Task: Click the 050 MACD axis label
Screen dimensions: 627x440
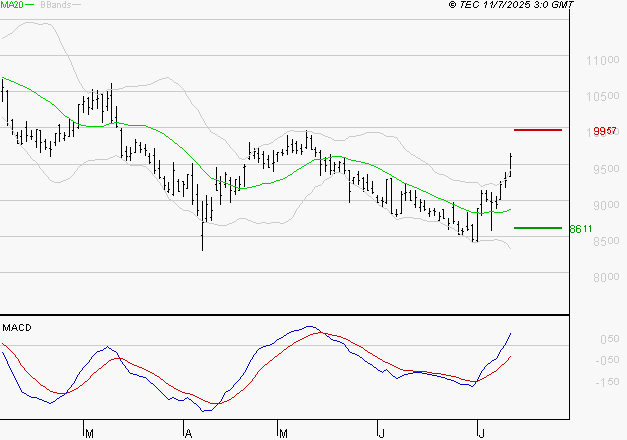Action: point(608,340)
